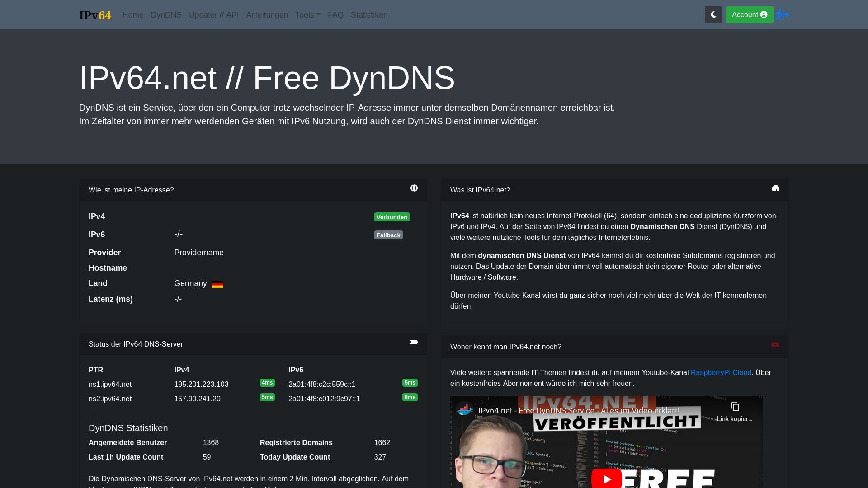868x488 pixels.
Task: Click the copy link icon in video section
Action: (x=735, y=407)
